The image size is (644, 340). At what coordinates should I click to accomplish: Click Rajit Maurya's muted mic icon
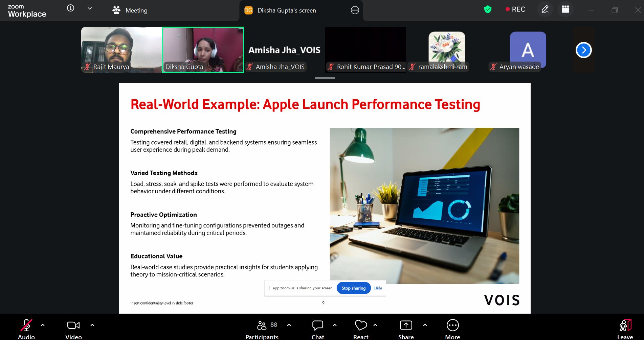pyautogui.click(x=88, y=67)
